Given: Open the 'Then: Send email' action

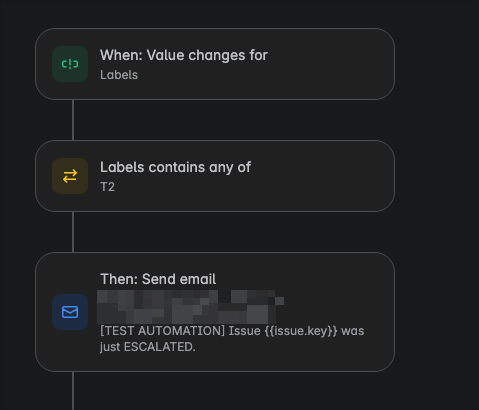Looking at the screenshot, I should tap(215, 312).
